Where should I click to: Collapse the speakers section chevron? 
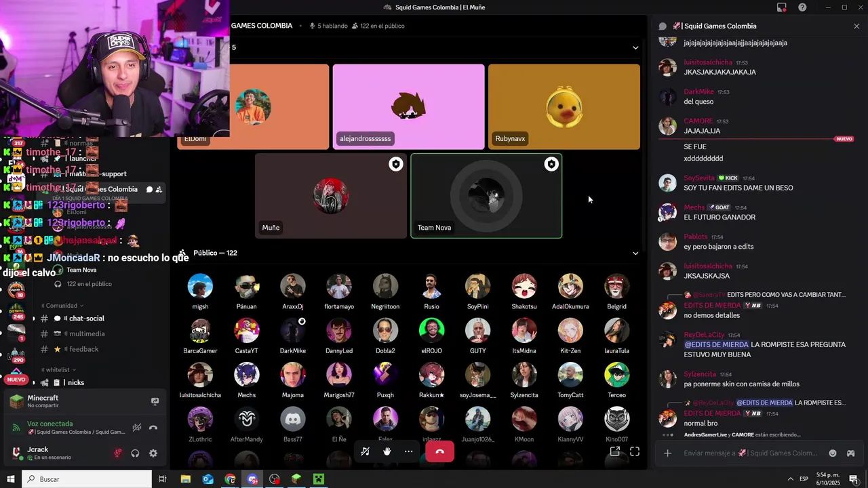(x=635, y=47)
